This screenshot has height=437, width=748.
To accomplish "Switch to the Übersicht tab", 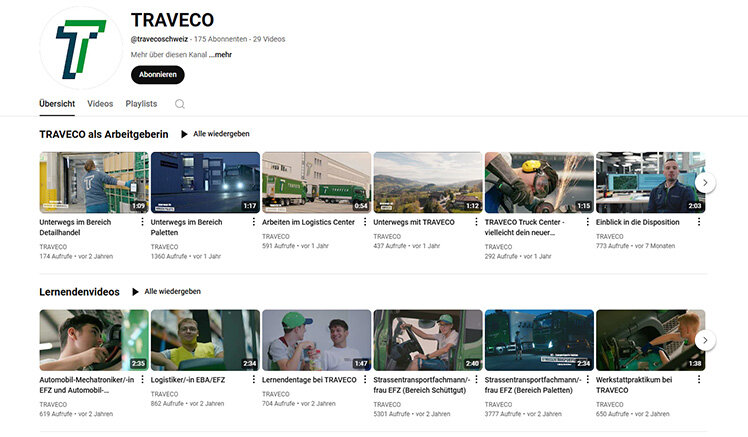I will tap(57, 104).
